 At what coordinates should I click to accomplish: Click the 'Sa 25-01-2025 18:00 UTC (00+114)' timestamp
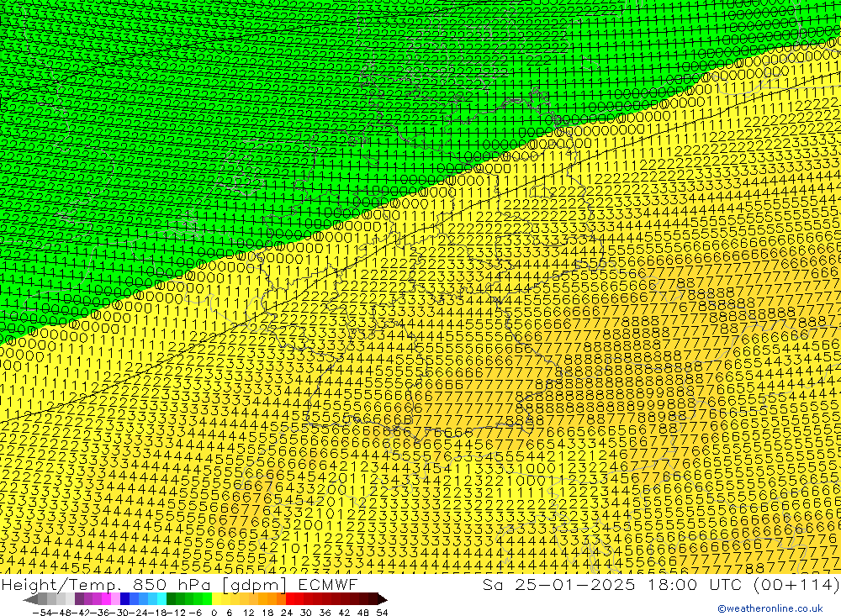point(661,584)
